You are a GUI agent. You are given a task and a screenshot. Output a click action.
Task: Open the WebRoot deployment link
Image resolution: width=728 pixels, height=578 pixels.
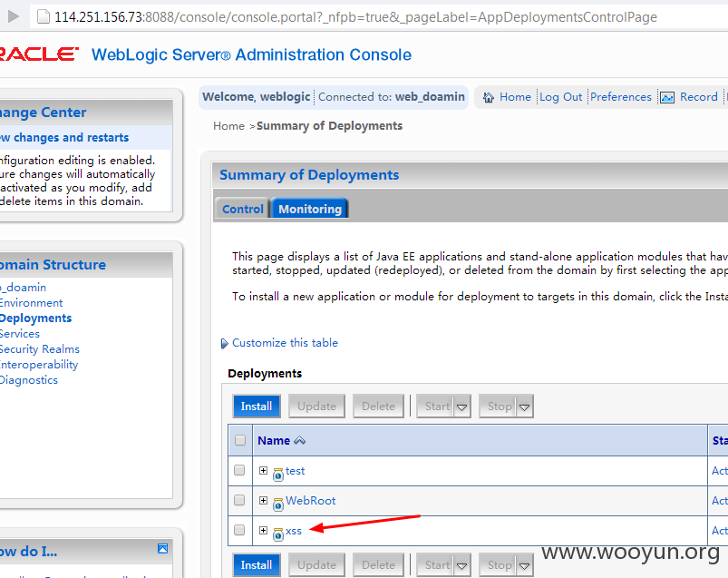point(311,500)
